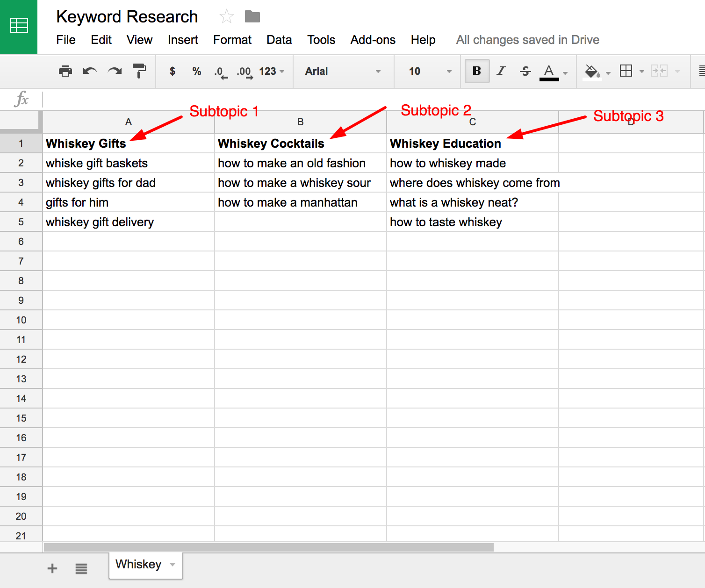Viewport: 705px width, 588px height.
Task: Apply percent format
Action: coord(196,71)
